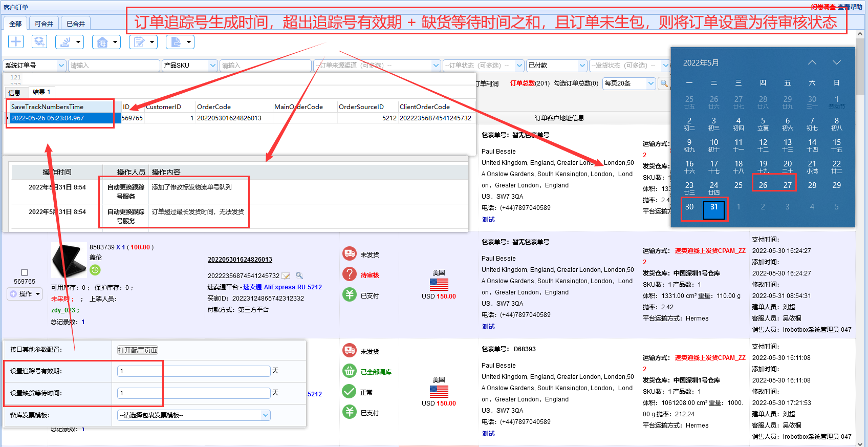The image size is (868, 447).
Task: Click the 测试 link in the top order row
Action: coord(488,220)
